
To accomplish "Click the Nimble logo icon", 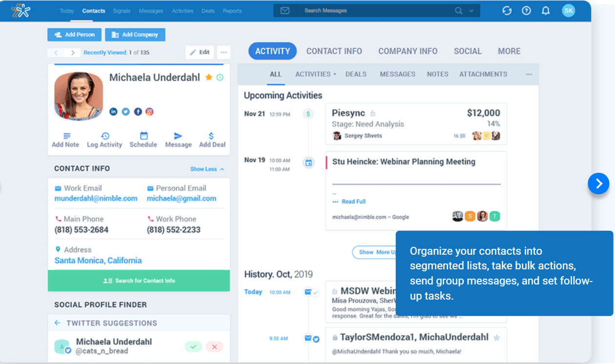I will tap(21, 11).
